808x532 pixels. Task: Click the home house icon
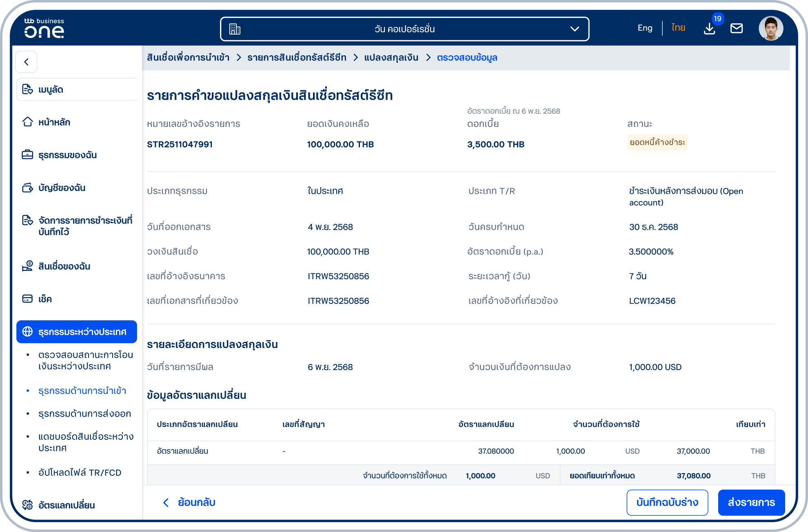27,122
